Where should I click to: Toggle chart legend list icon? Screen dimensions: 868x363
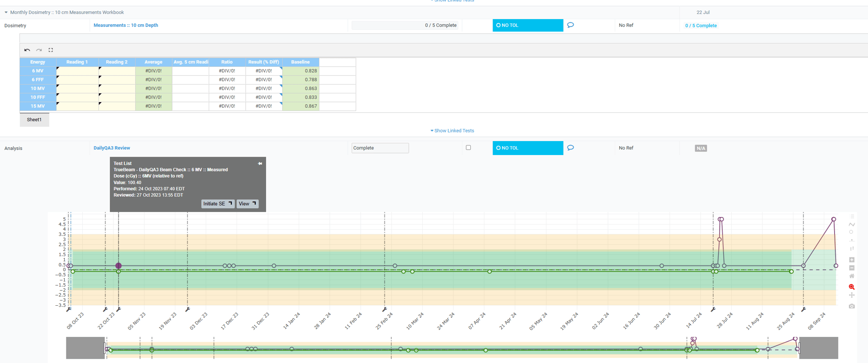click(x=852, y=216)
